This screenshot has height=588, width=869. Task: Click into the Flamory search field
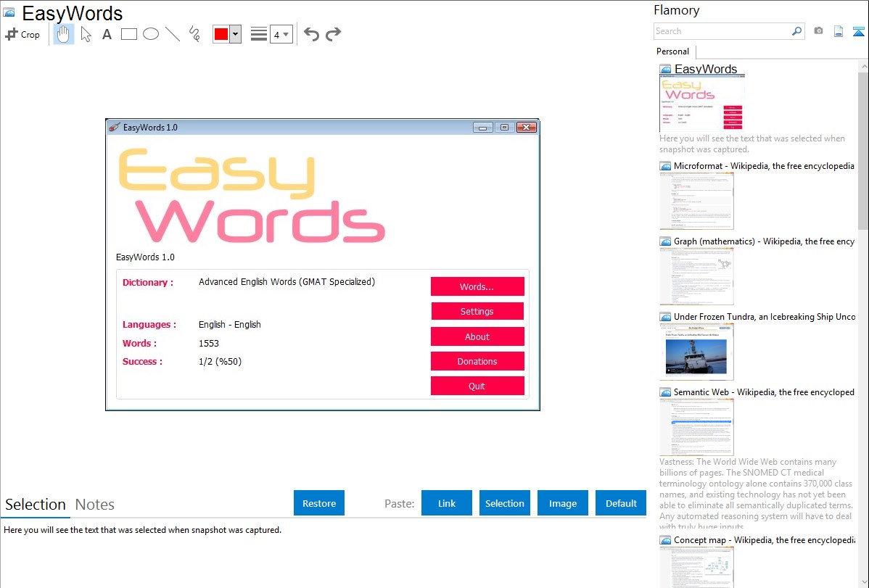point(722,31)
